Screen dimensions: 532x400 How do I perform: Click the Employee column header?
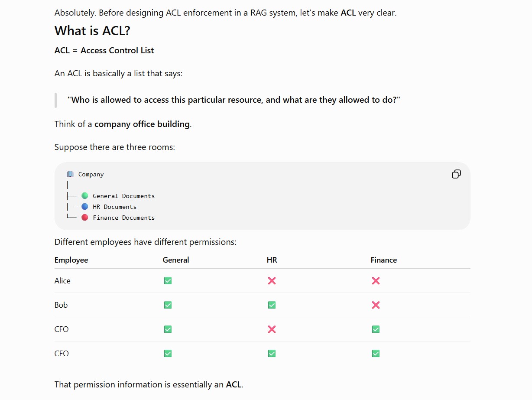coord(71,260)
